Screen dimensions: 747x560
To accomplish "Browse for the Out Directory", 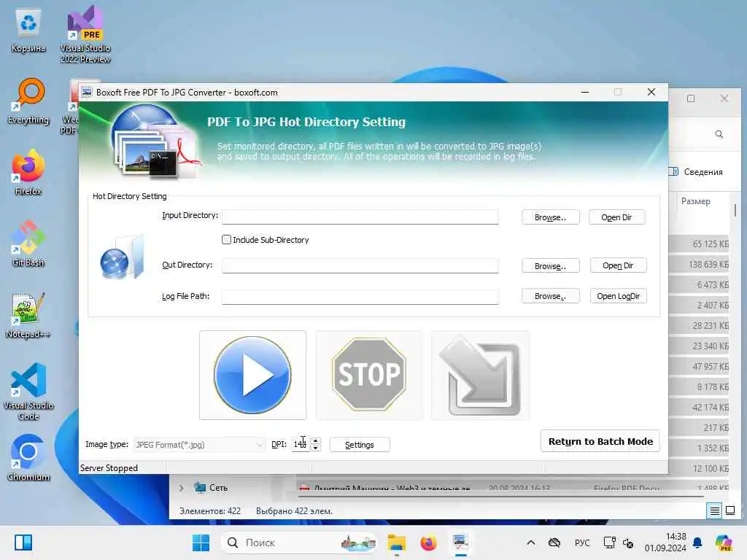I will coord(550,265).
